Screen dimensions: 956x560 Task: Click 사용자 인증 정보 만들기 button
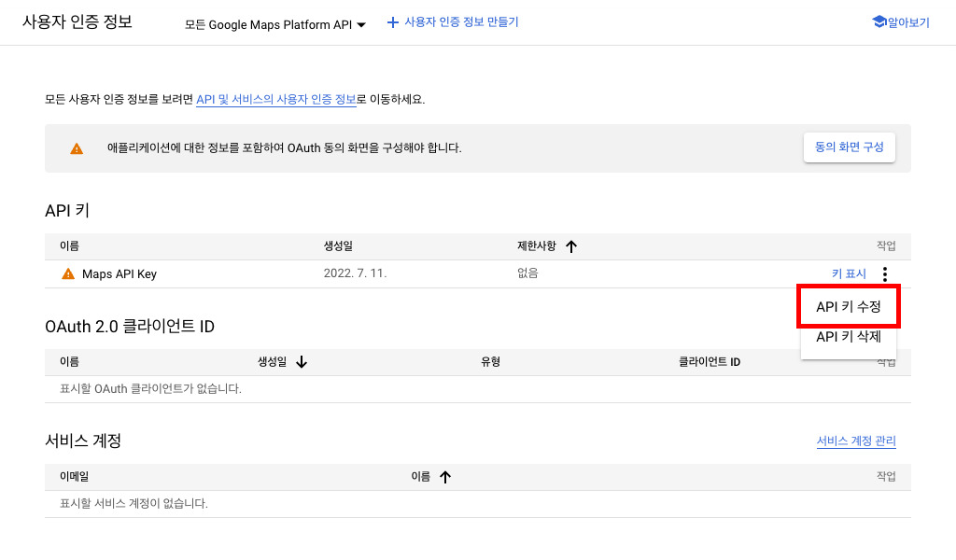tap(461, 22)
